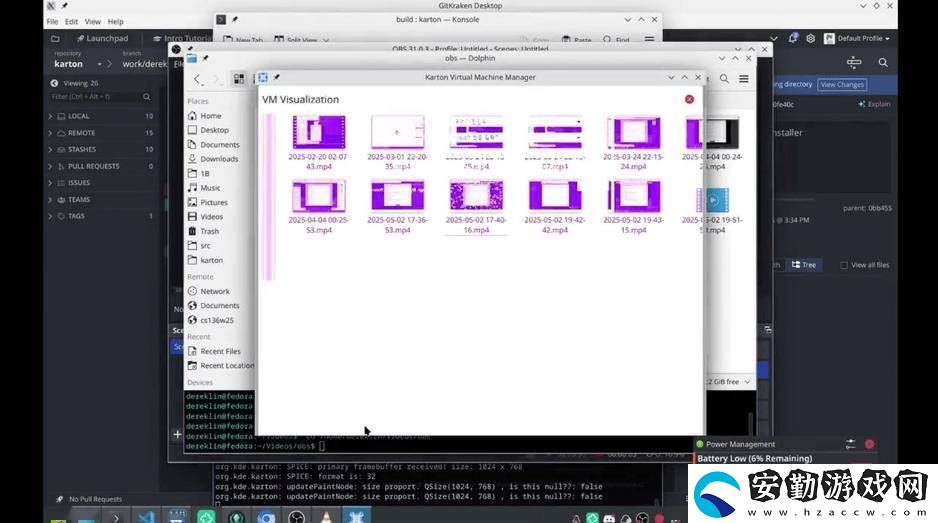
Task: Go back in Dolphin using back arrow
Action: tap(197, 79)
